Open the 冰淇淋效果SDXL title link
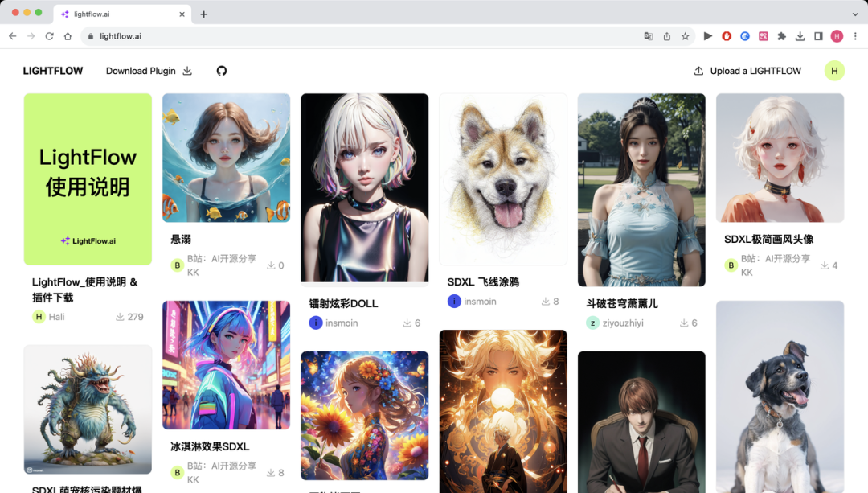This screenshot has width=868, height=493. point(210,446)
